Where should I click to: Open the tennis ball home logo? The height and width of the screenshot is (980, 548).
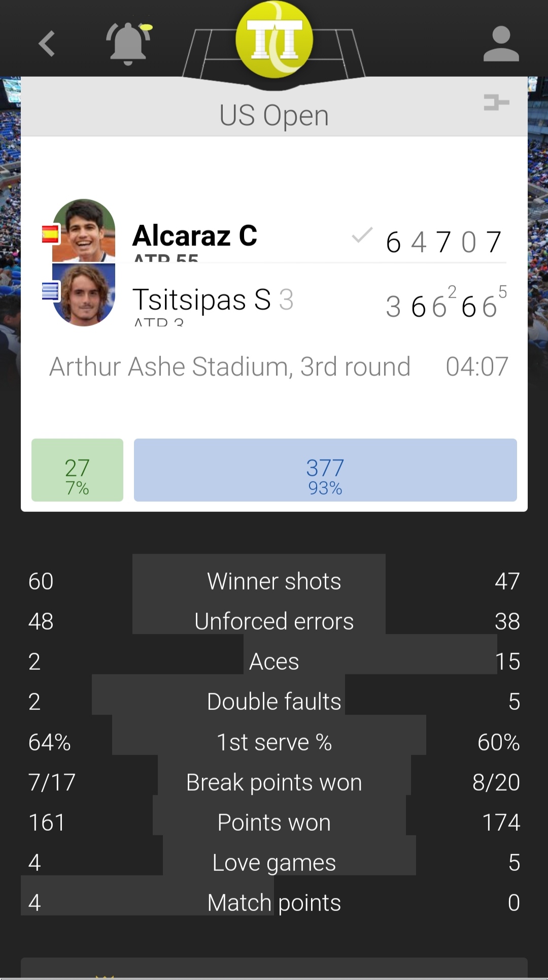tap(274, 40)
